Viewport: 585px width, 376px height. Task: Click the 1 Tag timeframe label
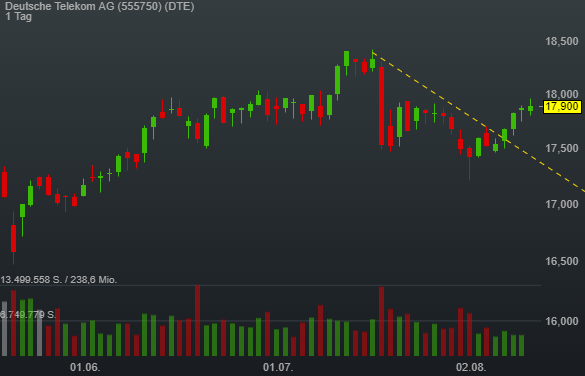(x=19, y=16)
